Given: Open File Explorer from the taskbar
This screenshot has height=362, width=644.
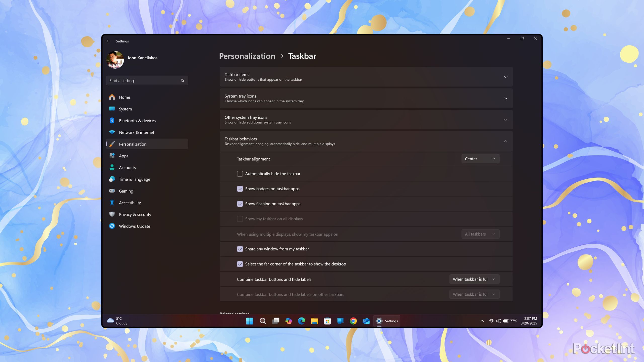Looking at the screenshot, I should (314, 321).
